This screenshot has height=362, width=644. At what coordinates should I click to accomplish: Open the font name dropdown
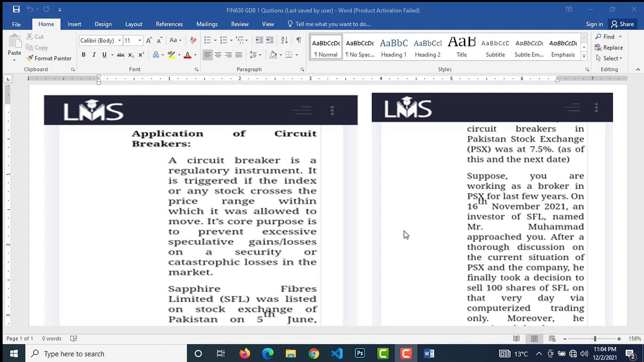(x=119, y=40)
